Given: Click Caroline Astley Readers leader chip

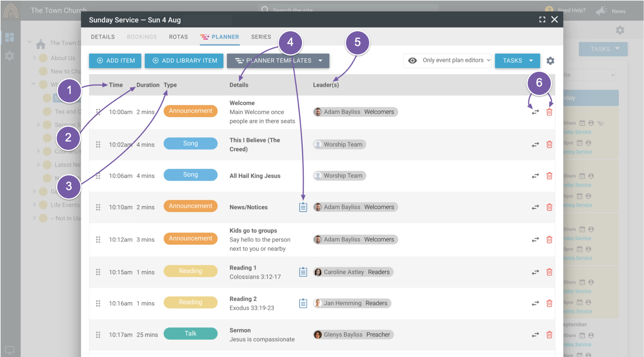Looking at the screenshot, I should tap(353, 272).
